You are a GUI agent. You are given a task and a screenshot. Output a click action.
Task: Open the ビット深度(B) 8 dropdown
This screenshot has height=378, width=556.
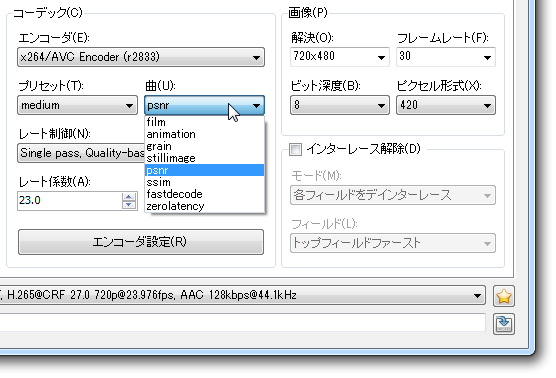pyautogui.click(x=340, y=105)
